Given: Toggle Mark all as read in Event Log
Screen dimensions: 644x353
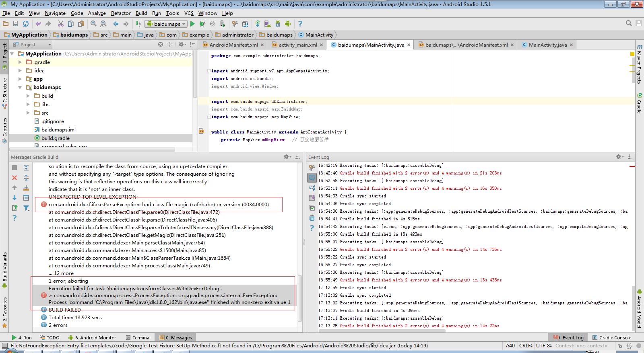Looking at the screenshot, I should (x=312, y=207).
